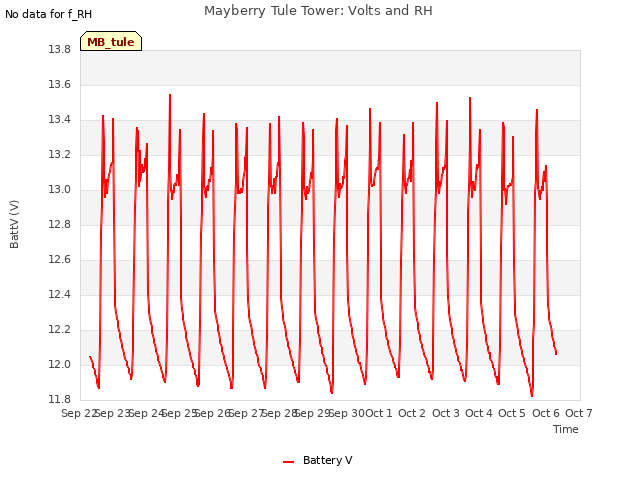Click the Oct 2 x-axis tick label
This screenshot has height=480, width=640.
coord(412,413)
